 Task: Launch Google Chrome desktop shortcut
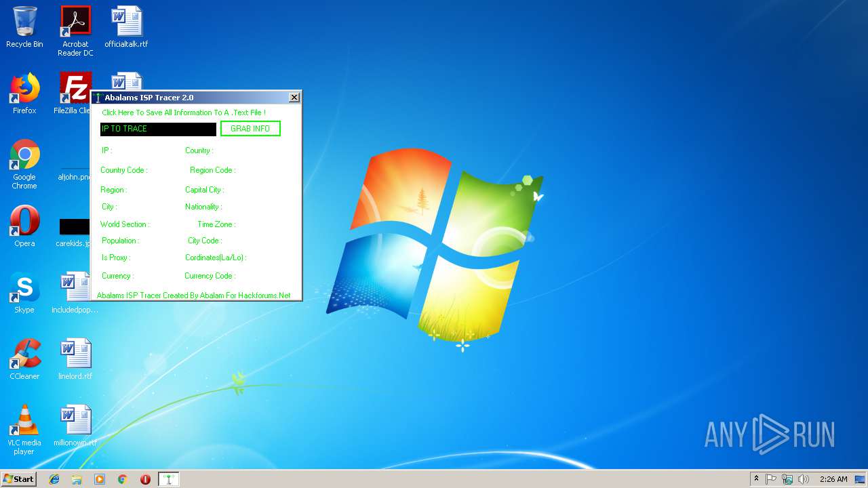coord(24,164)
